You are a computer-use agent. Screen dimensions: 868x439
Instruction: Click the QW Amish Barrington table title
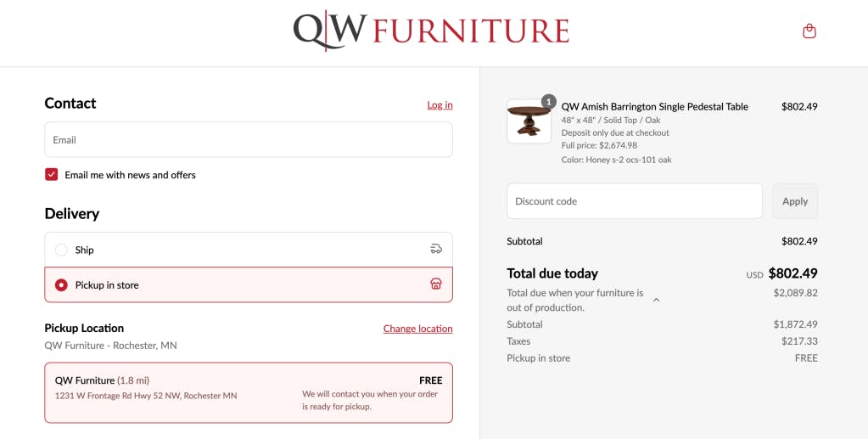655,106
